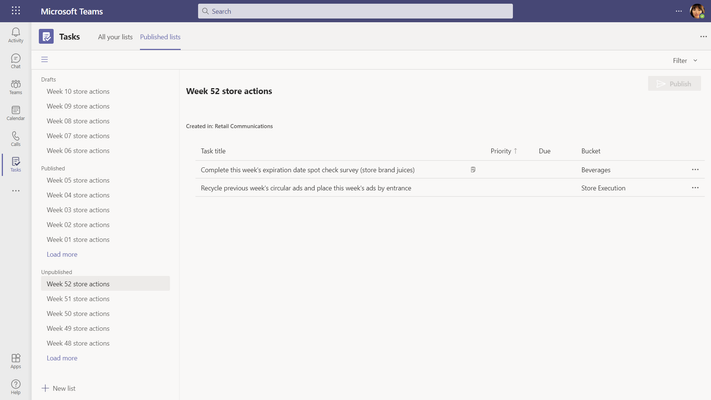Viewport: 711px width, 400px height.
Task: Switch to All your lists tab
Action: coord(115,37)
